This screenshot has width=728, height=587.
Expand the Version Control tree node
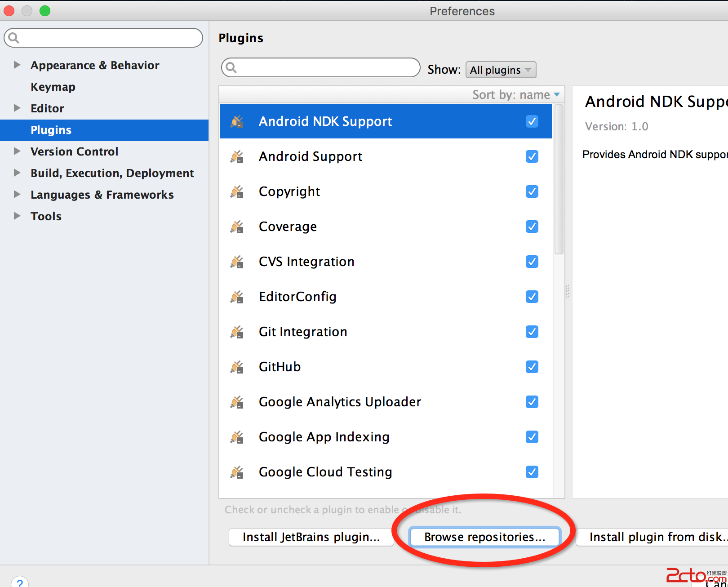17,151
